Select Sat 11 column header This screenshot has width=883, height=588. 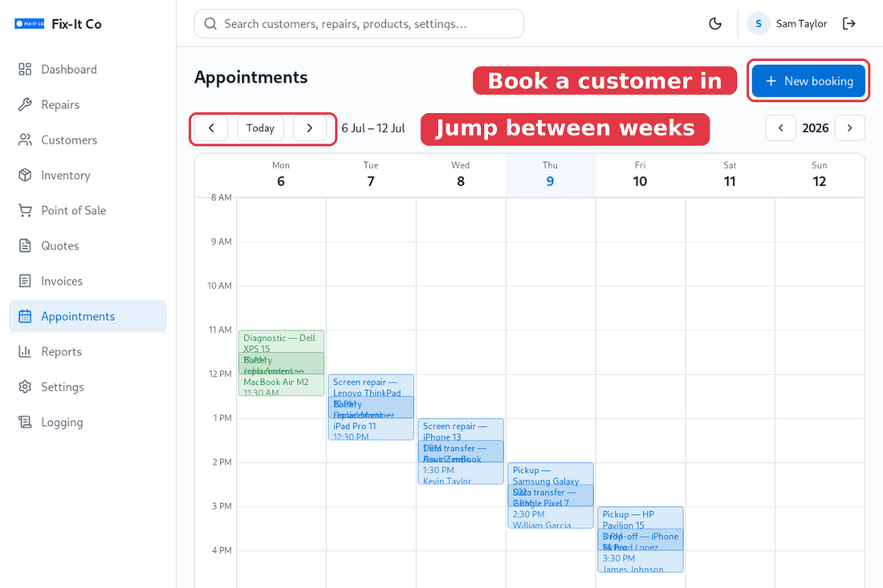click(x=730, y=175)
